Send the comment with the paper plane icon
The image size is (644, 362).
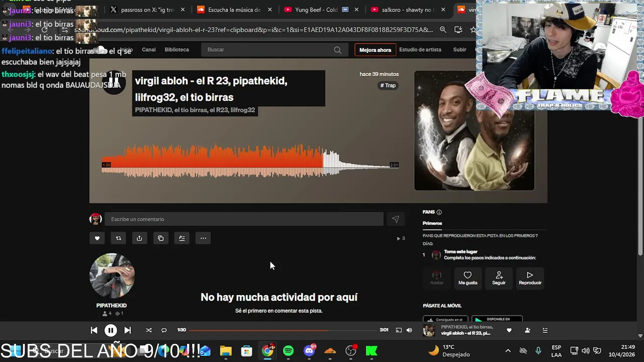tap(395, 219)
